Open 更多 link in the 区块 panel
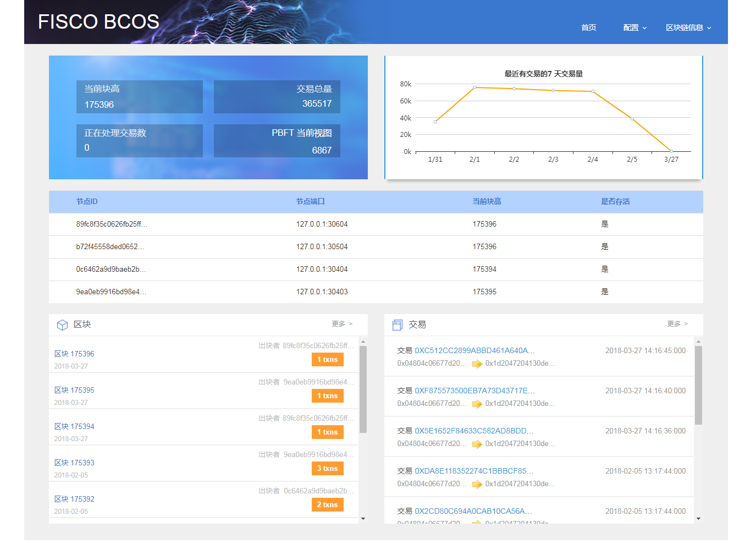Viewport: 756px width, 544px height. pyautogui.click(x=342, y=324)
